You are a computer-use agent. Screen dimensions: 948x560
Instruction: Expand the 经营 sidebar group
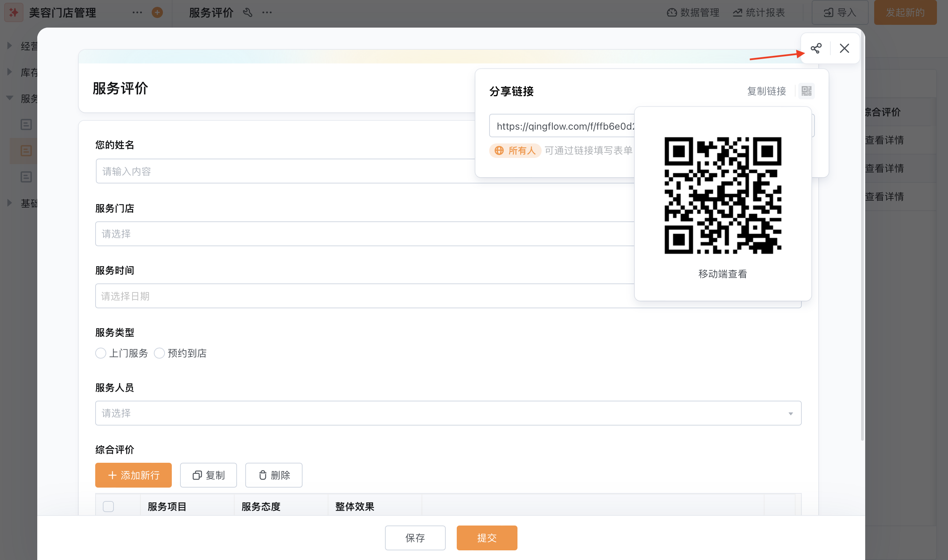pos(10,46)
